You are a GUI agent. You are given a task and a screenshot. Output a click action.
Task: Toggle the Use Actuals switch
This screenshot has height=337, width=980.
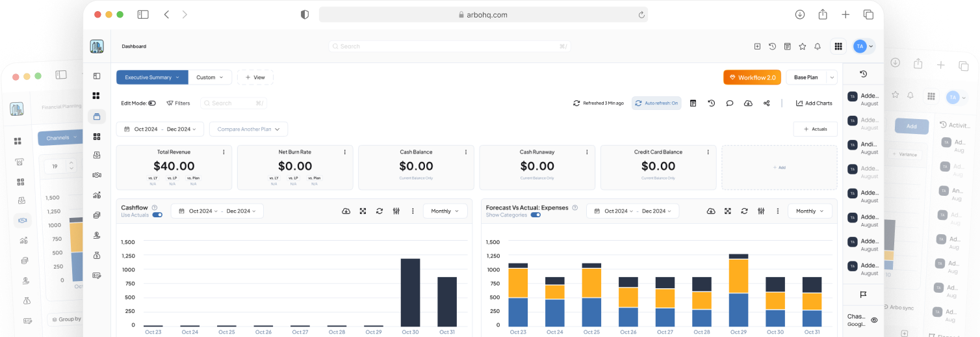(x=157, y=215)
